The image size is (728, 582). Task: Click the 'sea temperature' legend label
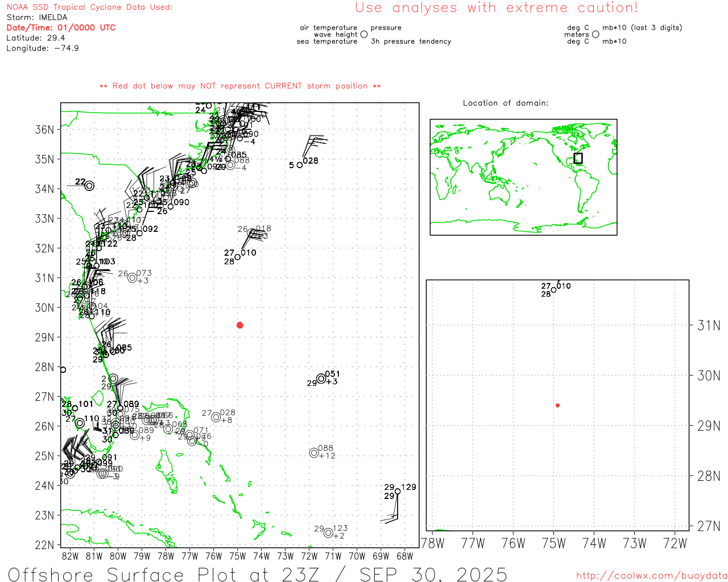coord(327,41)
